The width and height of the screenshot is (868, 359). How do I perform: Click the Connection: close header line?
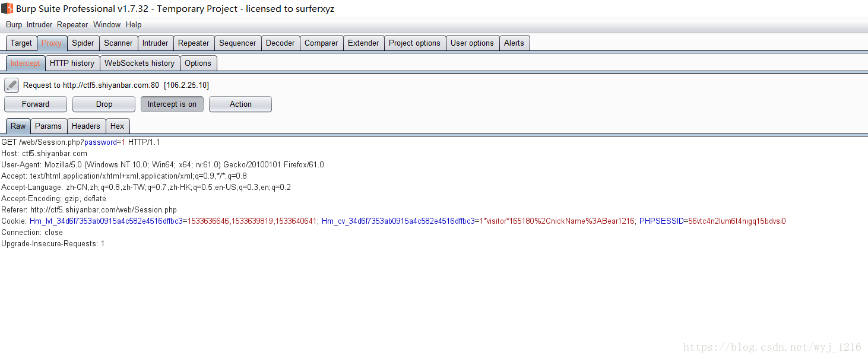point(32,233)
